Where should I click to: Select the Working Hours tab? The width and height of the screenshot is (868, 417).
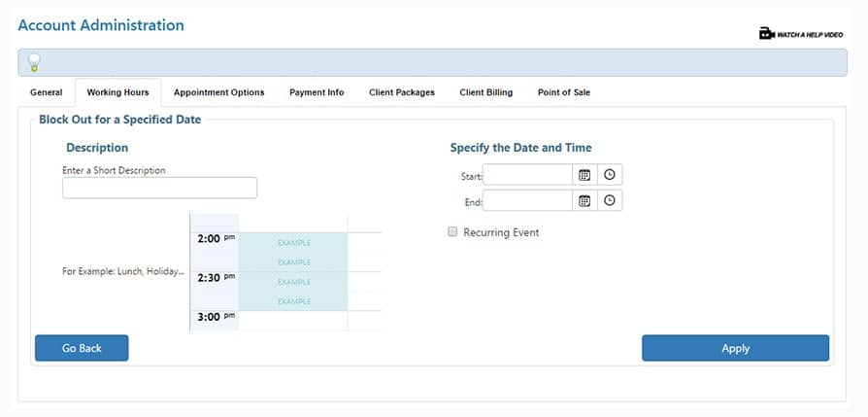click(117, 92)
